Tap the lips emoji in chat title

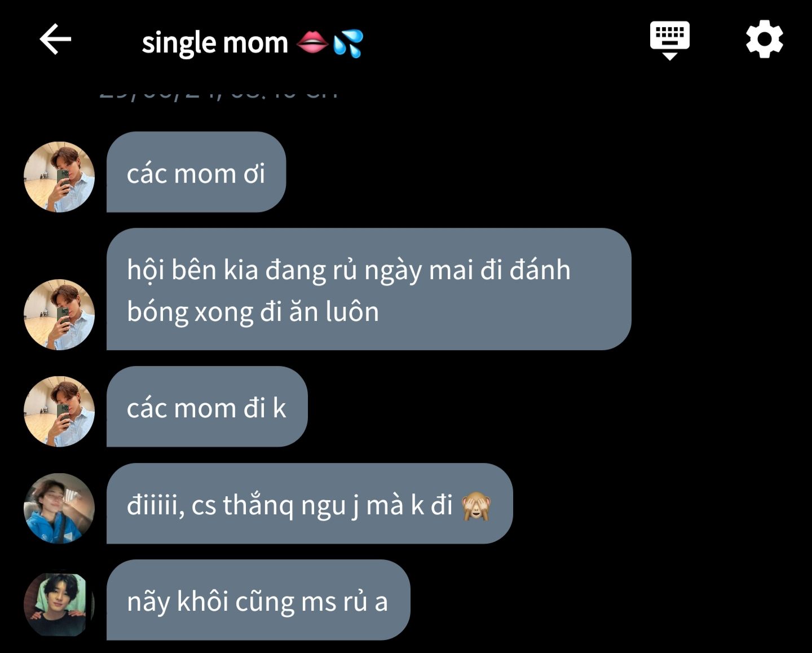[312, 43]
